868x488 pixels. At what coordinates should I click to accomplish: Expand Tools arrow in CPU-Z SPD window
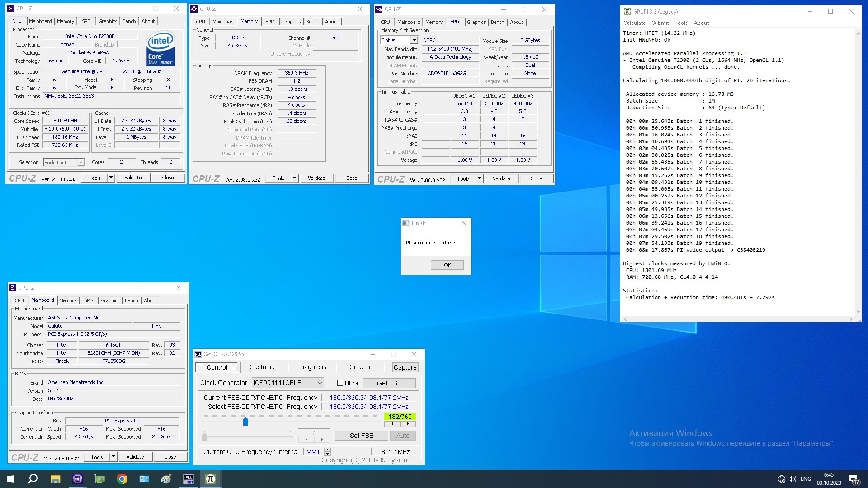479,178
